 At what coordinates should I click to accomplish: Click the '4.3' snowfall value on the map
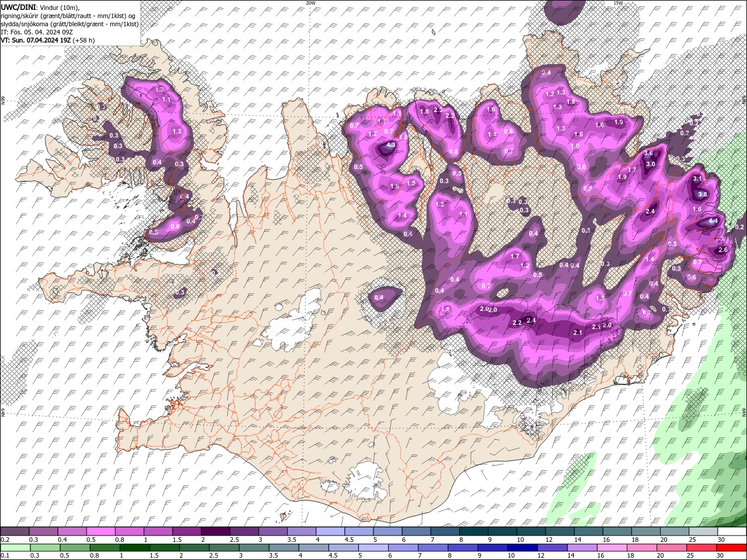coord(391,145)
